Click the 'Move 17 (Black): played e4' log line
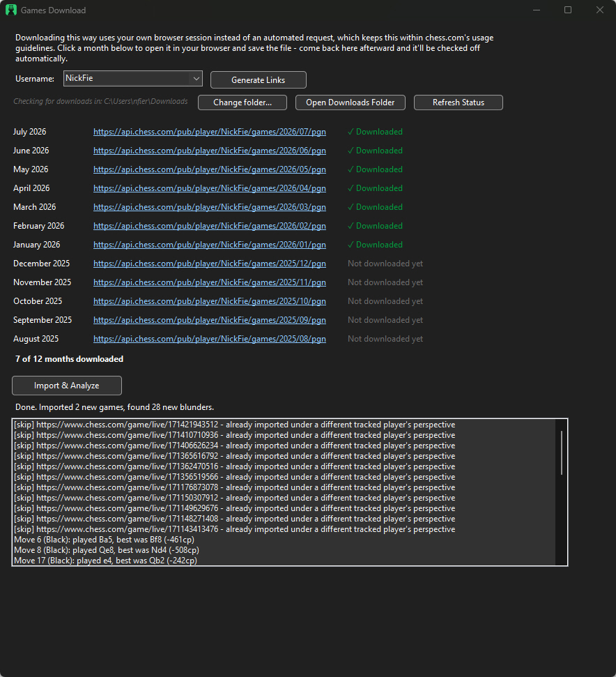This screenshot has width=616, height=677. [x=106, y=561]
